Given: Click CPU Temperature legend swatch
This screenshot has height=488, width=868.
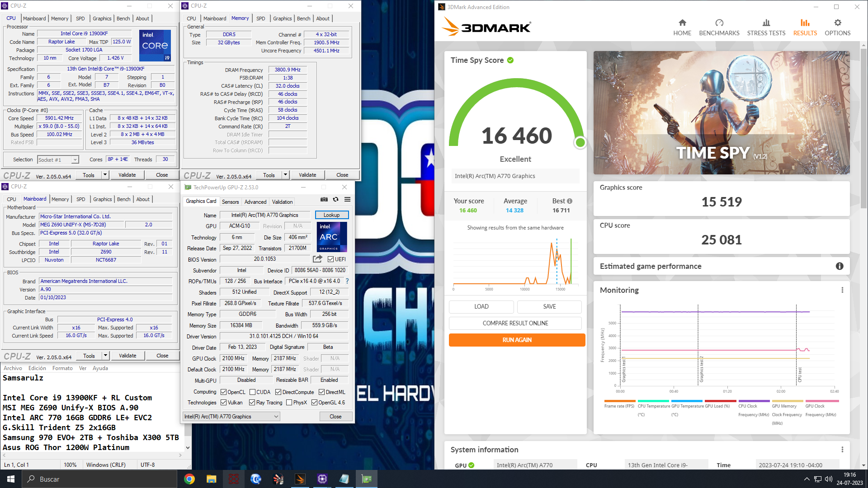Looking at the screenshot, I should pos(653,401).
